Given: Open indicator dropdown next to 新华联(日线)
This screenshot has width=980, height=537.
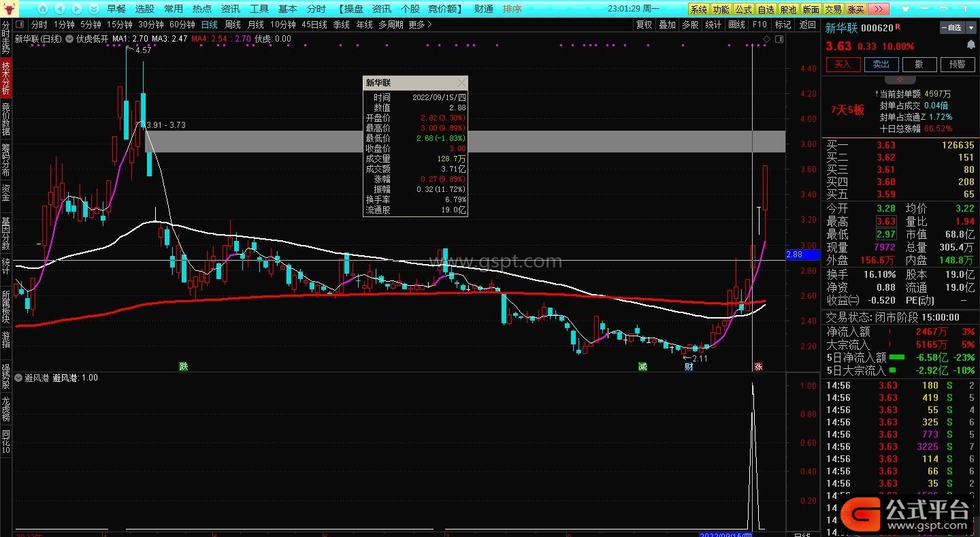Looking at the screenshot, I should click(x=68, y=39).
